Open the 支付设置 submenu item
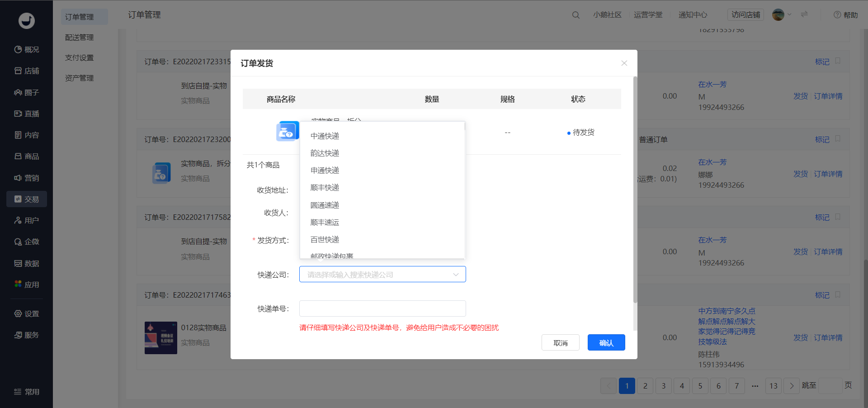Image resolution: width=868 pixels, height=408 pixels. tap(80, 57)
